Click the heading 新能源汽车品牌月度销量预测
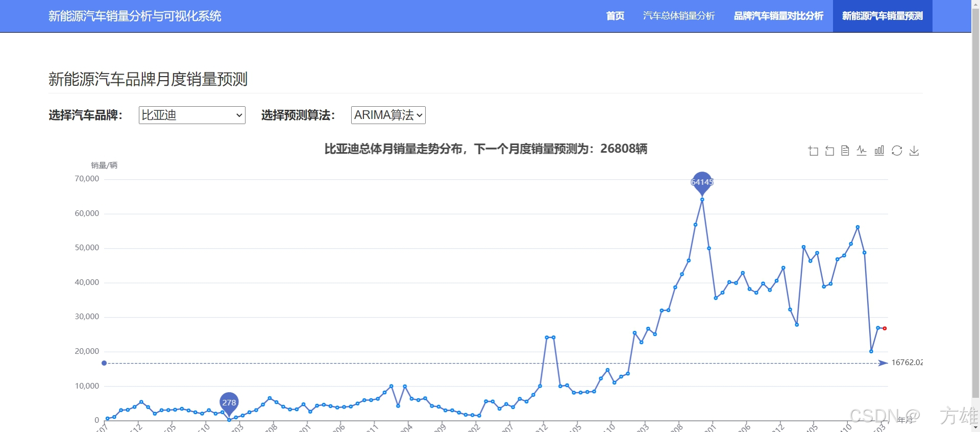 coord(148,79)
